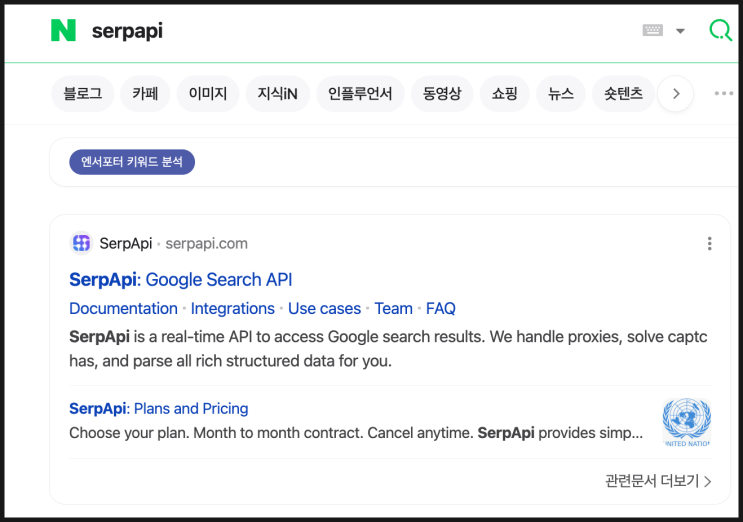Image resolution: width=743 pixels, height=522 pixels.
Task: Open the virtual keyboard icon
Action: [652, 30]
